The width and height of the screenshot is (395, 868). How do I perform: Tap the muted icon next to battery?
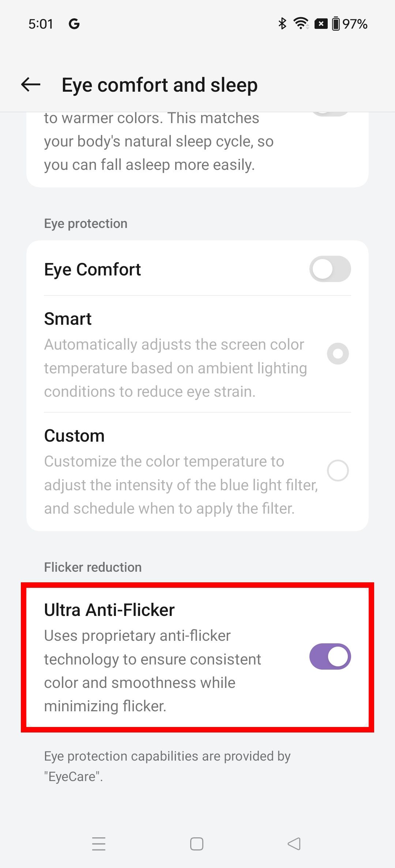point(321,23)
